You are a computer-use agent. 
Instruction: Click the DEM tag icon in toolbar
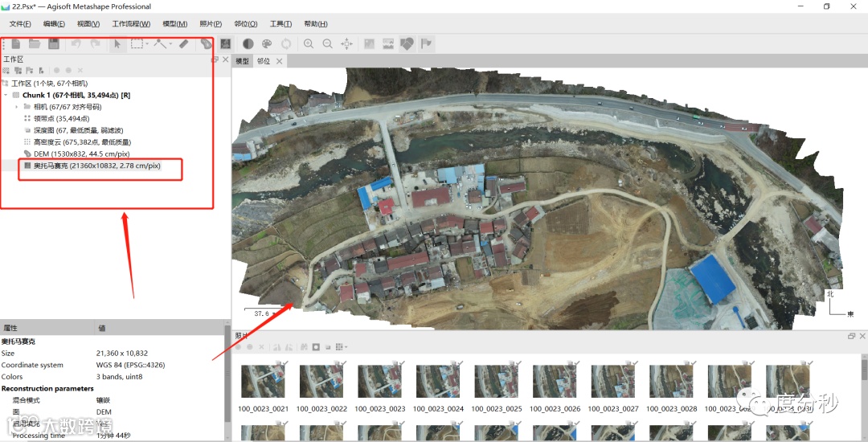tap(207, 43)
